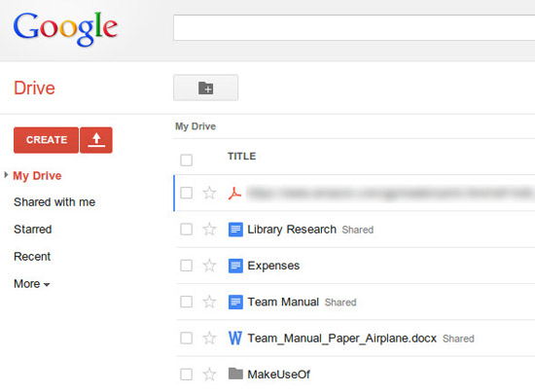Open the Recent view
Screen dimensions: 535x392
pyautogui.click(x=32, y=257)
